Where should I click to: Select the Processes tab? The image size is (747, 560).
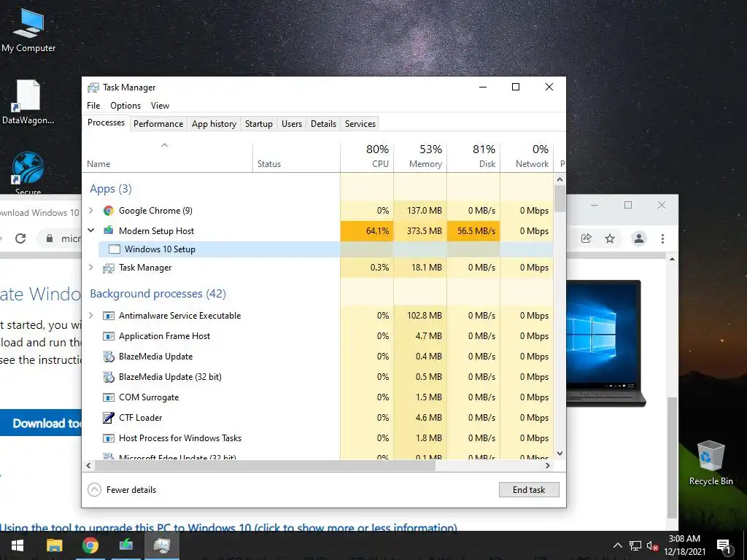(106, 122)
